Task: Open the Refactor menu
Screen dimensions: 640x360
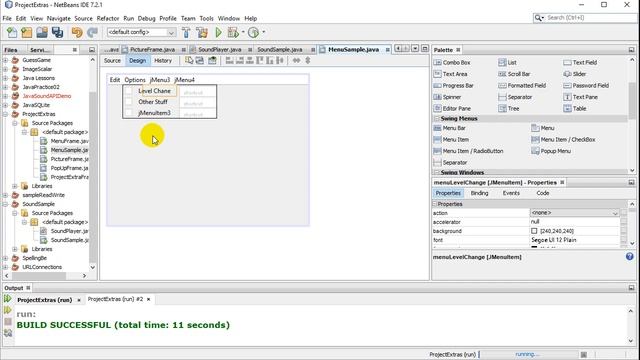Action: point(108,18)
